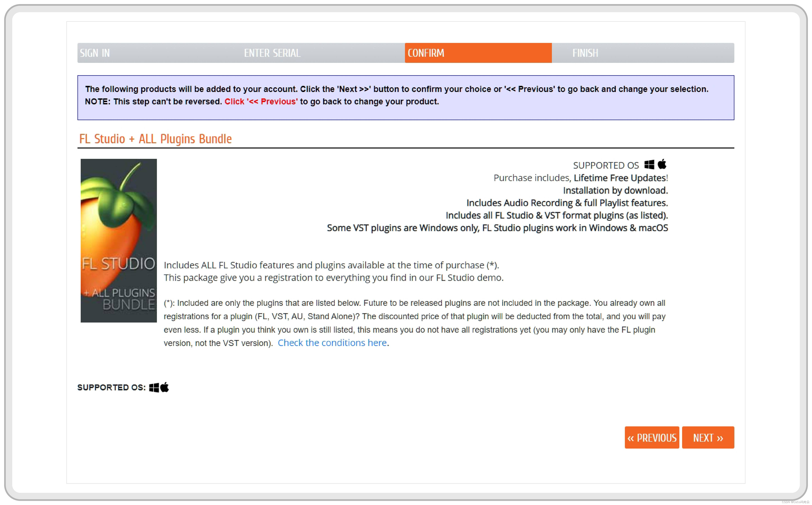Click the 'Lifetime Free Updates' text
Viewport: 812px width, 505px height.
620,178
